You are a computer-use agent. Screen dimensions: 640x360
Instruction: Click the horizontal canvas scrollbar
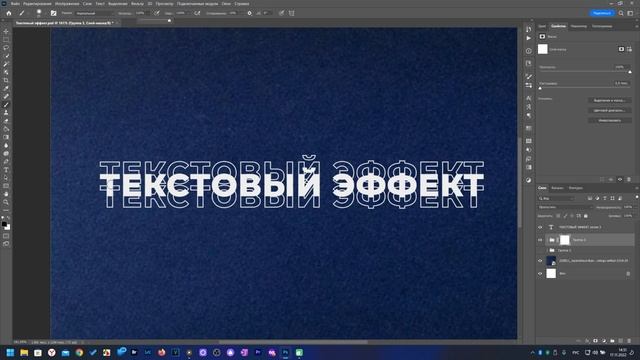point(293,342)
